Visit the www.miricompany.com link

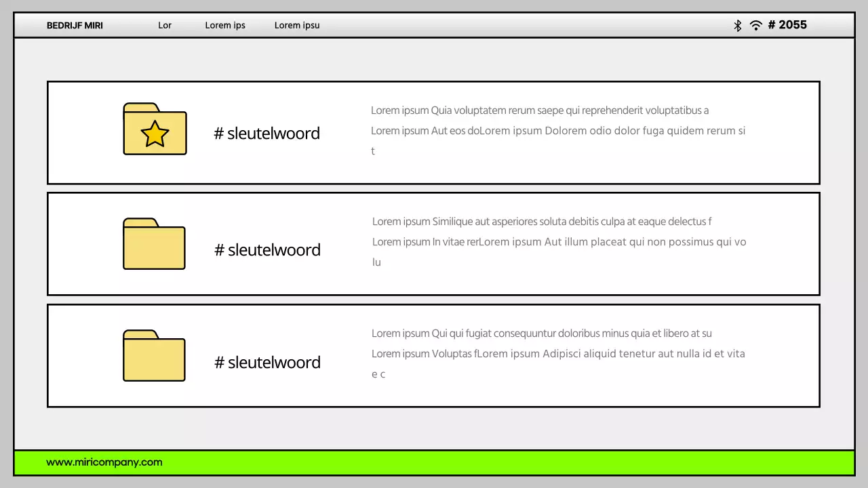(104, 462)
